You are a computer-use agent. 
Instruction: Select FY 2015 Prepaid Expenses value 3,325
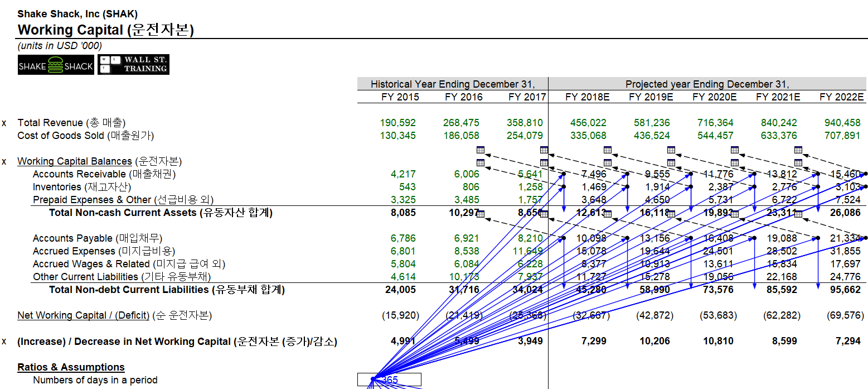tap(403, 200)
